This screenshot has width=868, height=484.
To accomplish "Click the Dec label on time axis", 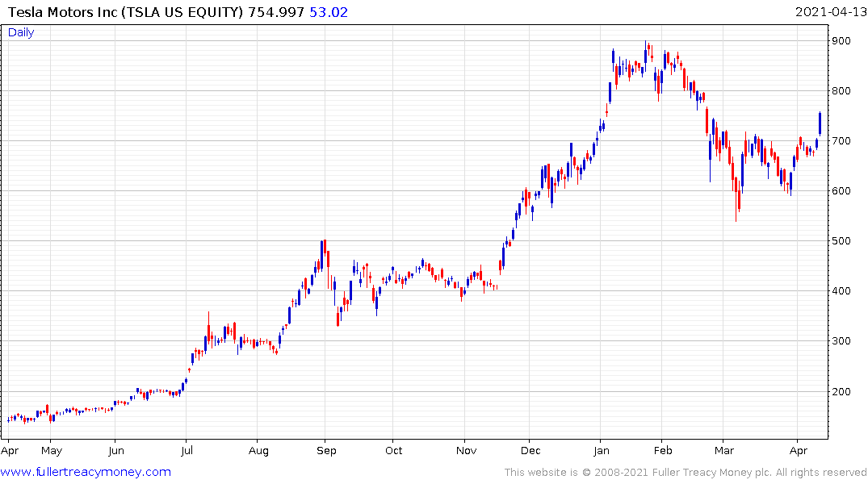I will point(530,451).
